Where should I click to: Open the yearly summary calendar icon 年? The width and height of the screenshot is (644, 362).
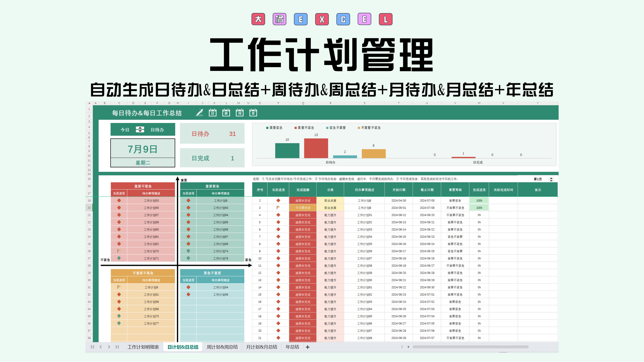[253, 113]
